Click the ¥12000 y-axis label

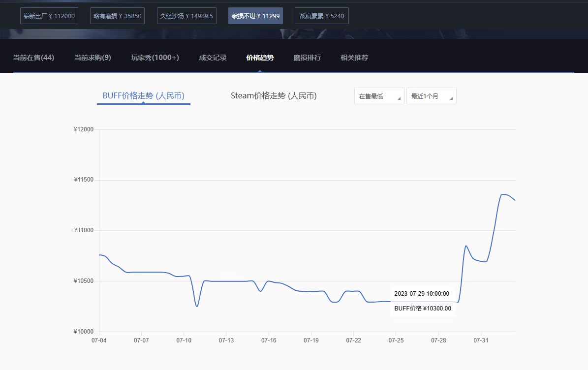point(84,129)
